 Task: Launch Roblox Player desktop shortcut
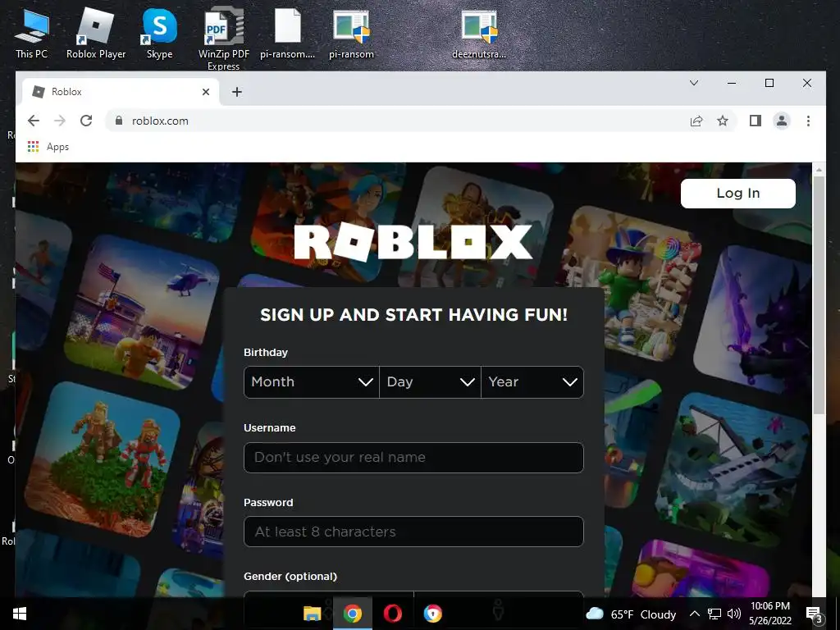tap(96, 34)
